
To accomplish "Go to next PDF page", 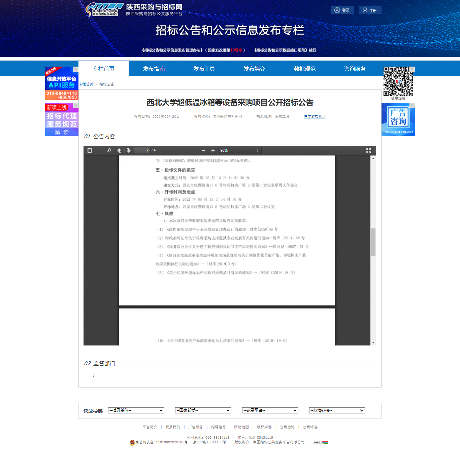I will tap(129, 150).
